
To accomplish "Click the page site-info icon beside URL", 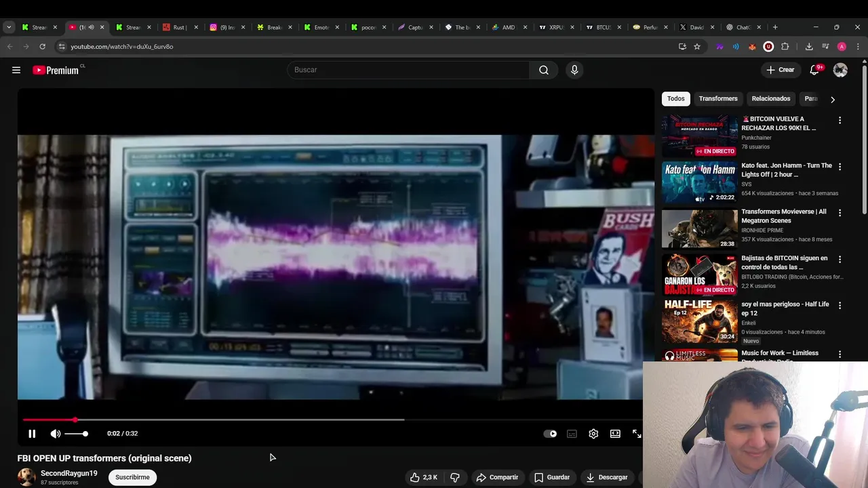I will (x=61, y=47).
